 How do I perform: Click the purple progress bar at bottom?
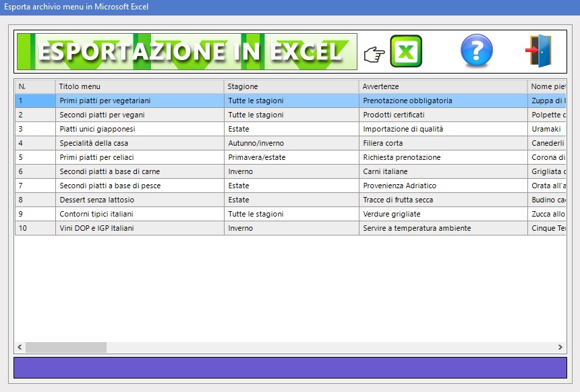click(x=290, y=368)
